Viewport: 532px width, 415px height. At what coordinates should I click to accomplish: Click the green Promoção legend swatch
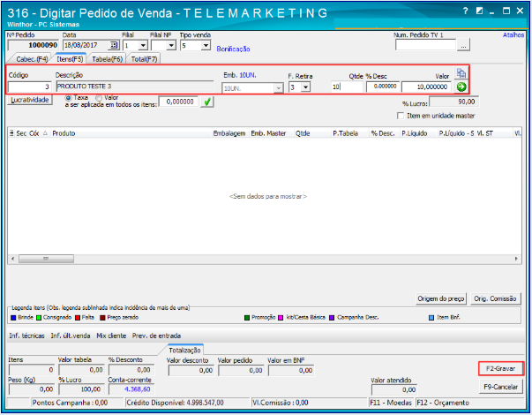(x=247, y=318)
